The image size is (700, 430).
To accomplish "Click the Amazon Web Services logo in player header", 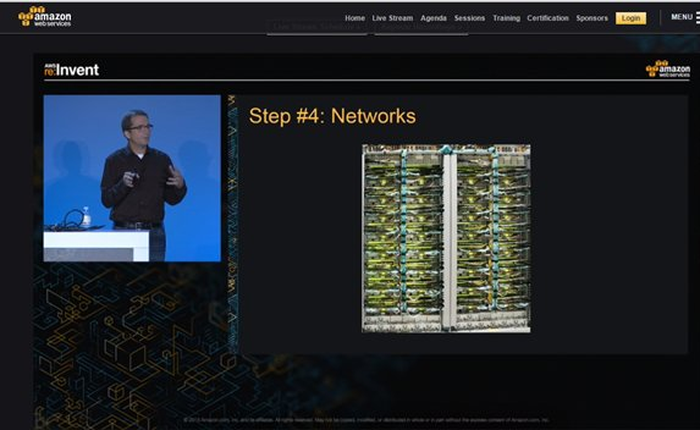I will [667, 68].
